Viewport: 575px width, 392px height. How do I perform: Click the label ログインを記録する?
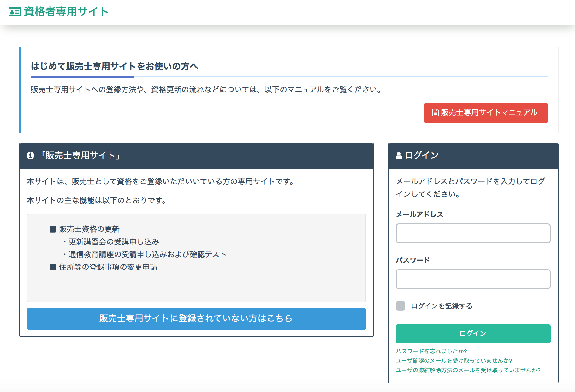pyautogui.click(x=442, y=306)
